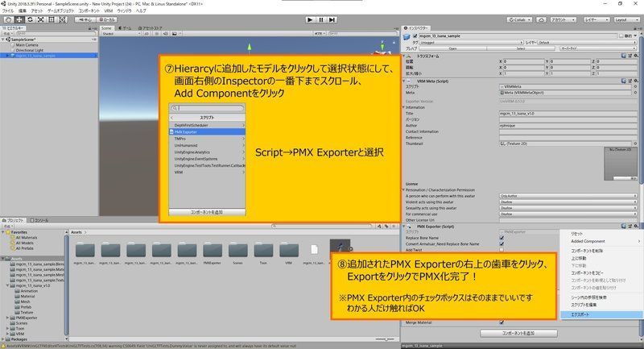Toggle Replace Bone Name checkbox

pyautogui.click(x=502, y=238)
